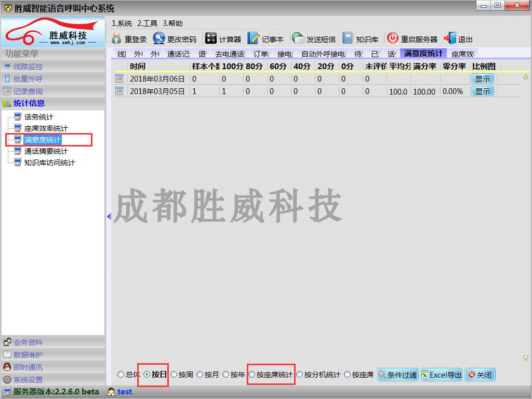This screenshot has height=399, width=532.
Task: Expand the 业务资料 menu section
Action: click(53, 342)
